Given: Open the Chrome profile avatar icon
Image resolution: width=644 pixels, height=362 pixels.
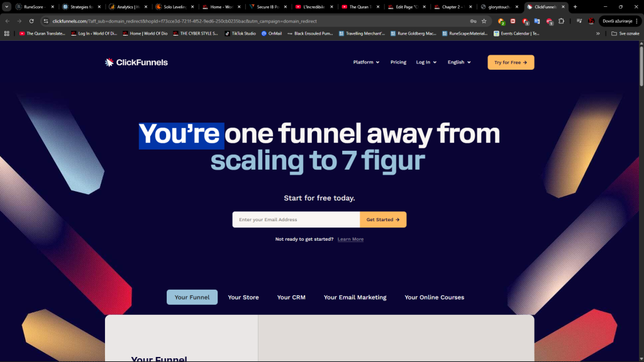Looking at the screenshot, I should pos(591,21).
